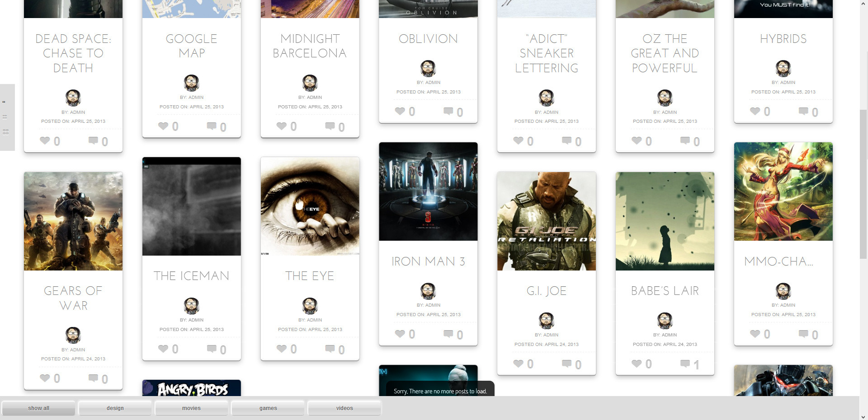Open the Iron Man 3 poster thumbnail

(x=428, y=191)
